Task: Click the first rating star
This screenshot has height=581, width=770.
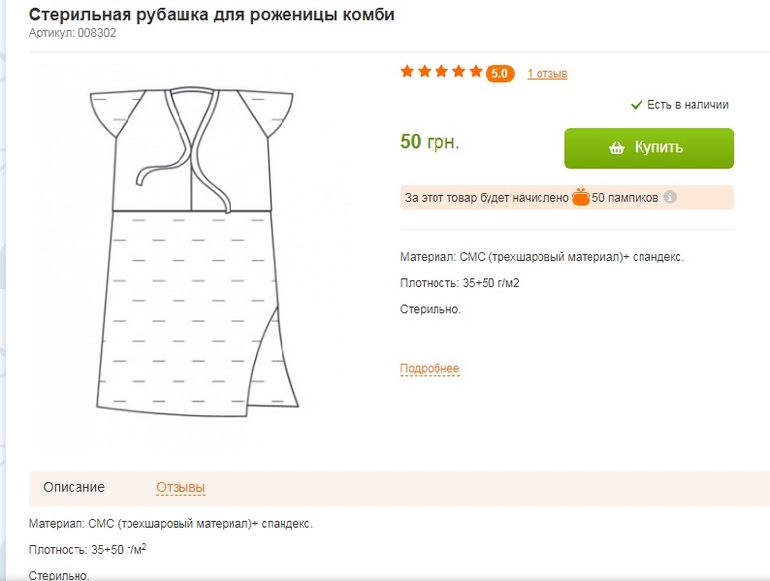Action: click(x=407, y=72)
